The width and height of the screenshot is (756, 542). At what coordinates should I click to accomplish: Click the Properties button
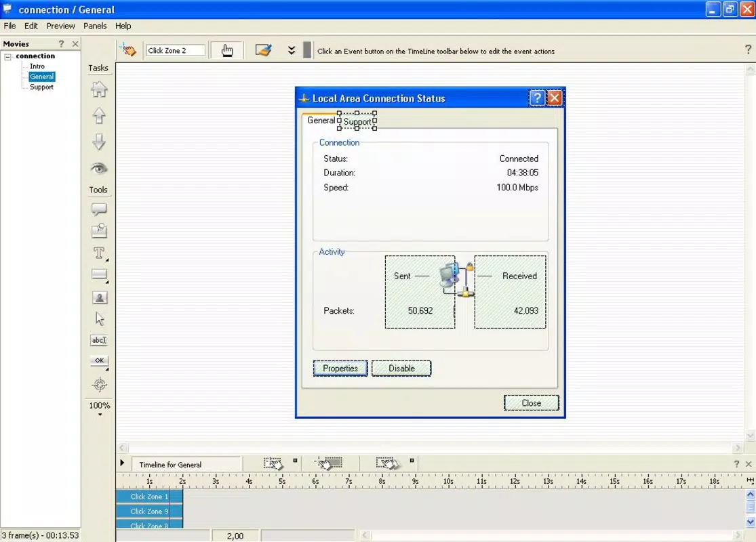340,368
